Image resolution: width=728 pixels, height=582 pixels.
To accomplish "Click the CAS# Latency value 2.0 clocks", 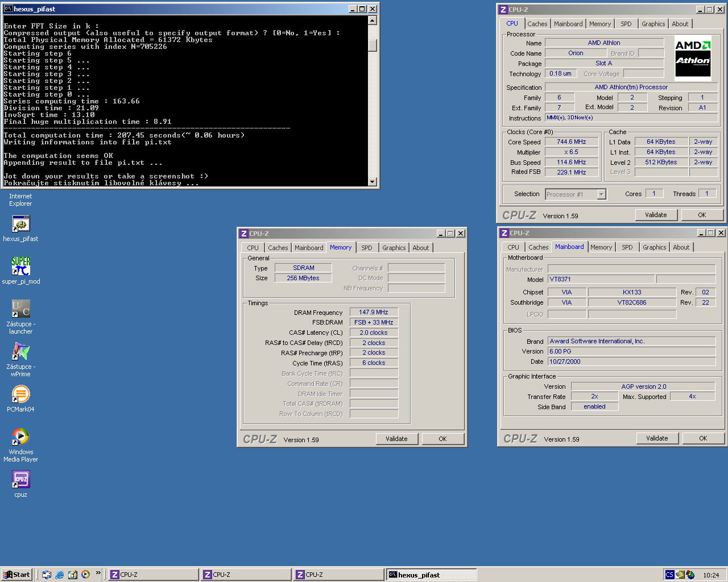I will [x=374, y=332].
